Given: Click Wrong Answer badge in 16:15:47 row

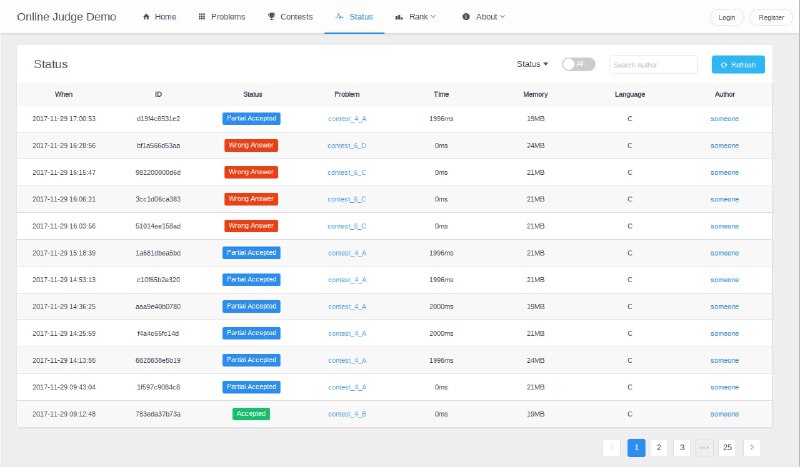Looking at the screenshot, I should 251,172.
